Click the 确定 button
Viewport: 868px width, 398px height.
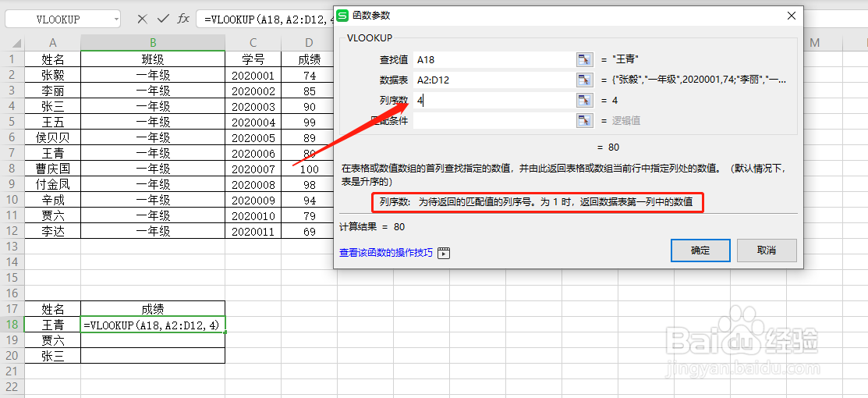pyautogui.click(x=700, y=251)
